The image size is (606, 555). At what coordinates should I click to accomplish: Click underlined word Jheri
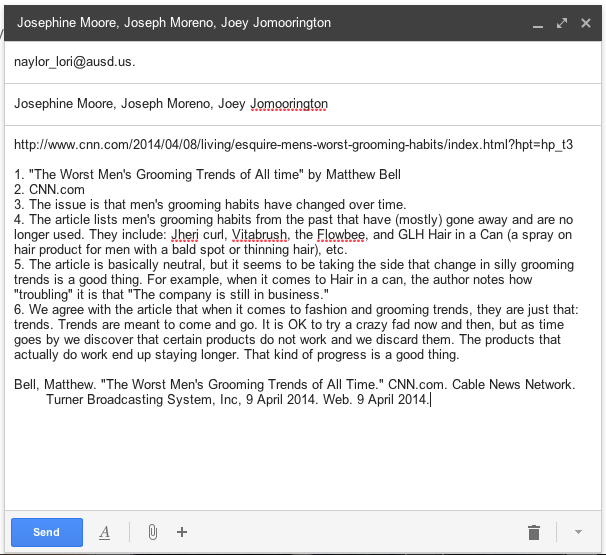(x=185, y=235)
